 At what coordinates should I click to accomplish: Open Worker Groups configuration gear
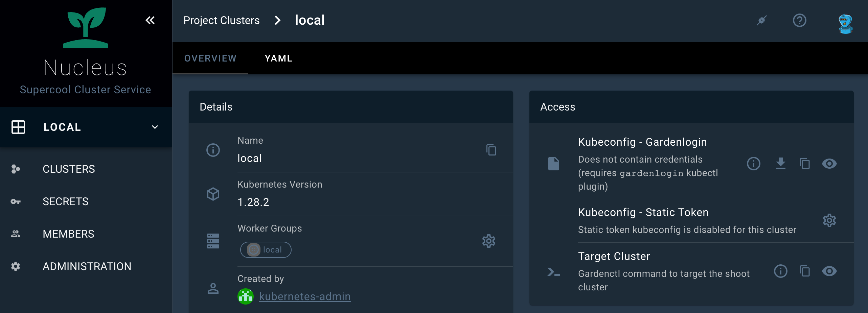(488, 241)
